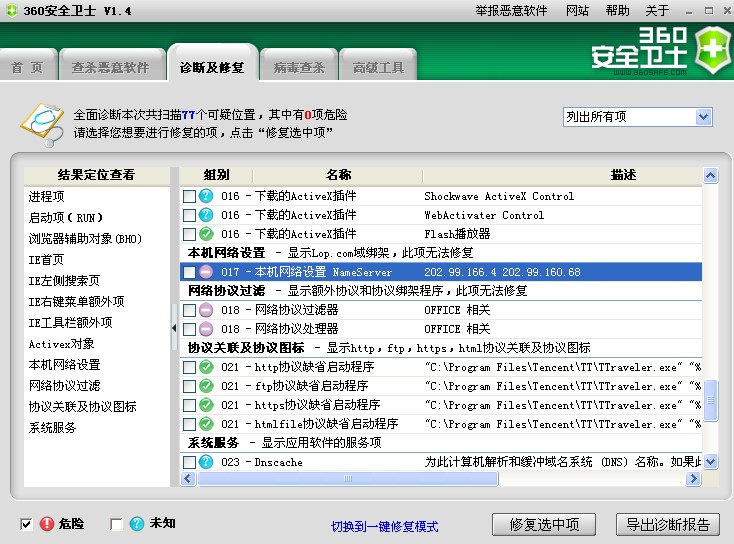Click the green check icon beside ftp协议缺省启动程序
The height and width of the screenshot is (544, 734).
(x=206, y=386)
